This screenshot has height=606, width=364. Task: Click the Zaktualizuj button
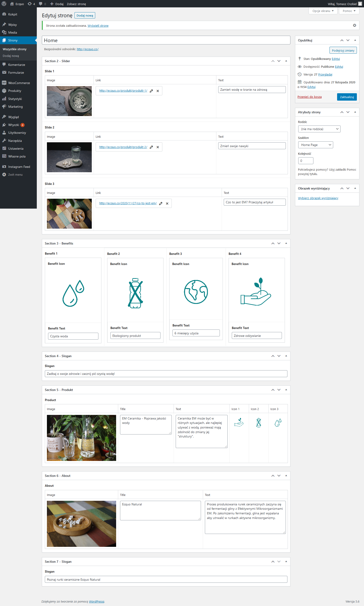pyautogui.click(x=347, y=97)
